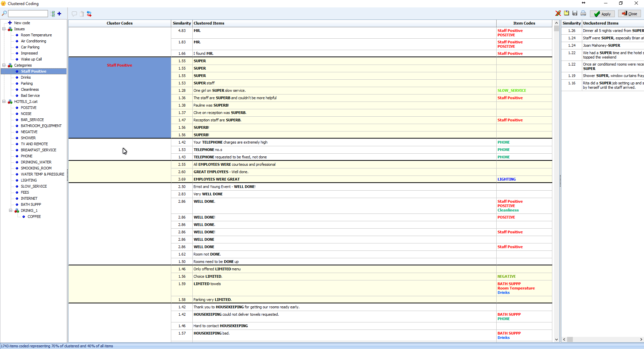The image size is (644, 349).
Task: Click the magnifying glass search icon
Action: (4, 13)
